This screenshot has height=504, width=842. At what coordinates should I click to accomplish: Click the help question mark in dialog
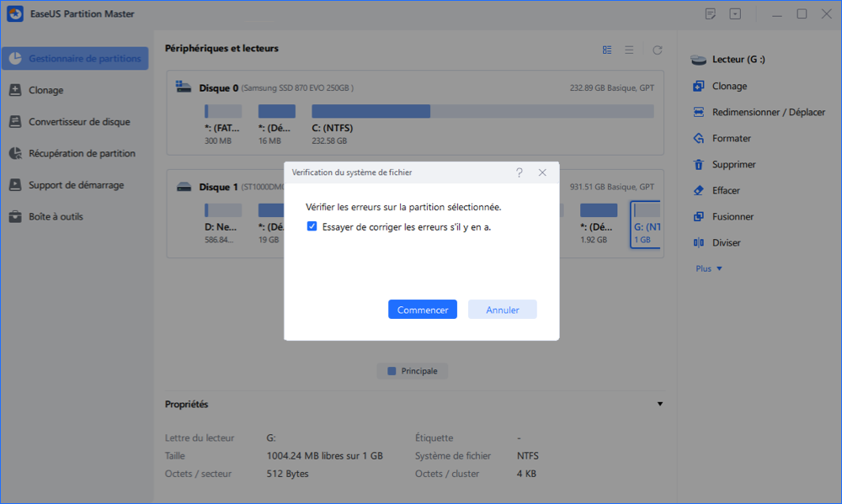click(519, 172)
